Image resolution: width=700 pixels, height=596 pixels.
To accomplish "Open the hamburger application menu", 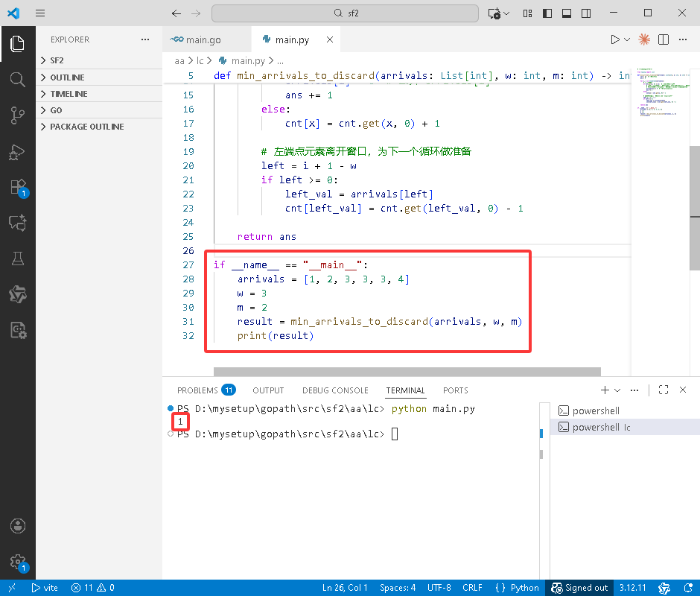I will (x=40, y=13).
